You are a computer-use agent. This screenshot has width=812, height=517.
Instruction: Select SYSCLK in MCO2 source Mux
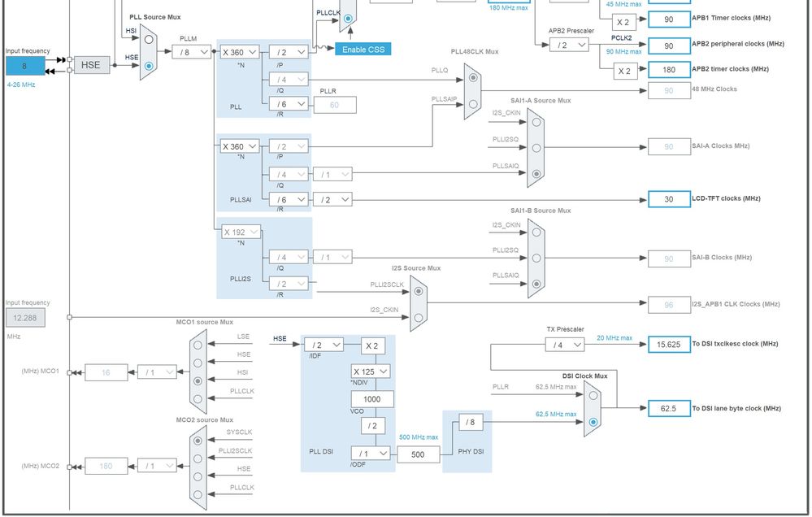click(x=198, y=441)
